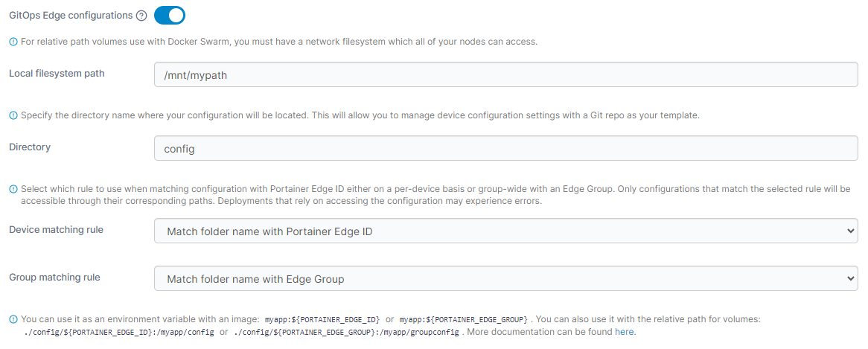
Task: Open the documentation 'here' link
Action: pyautogui.click(x=624, y=332)
